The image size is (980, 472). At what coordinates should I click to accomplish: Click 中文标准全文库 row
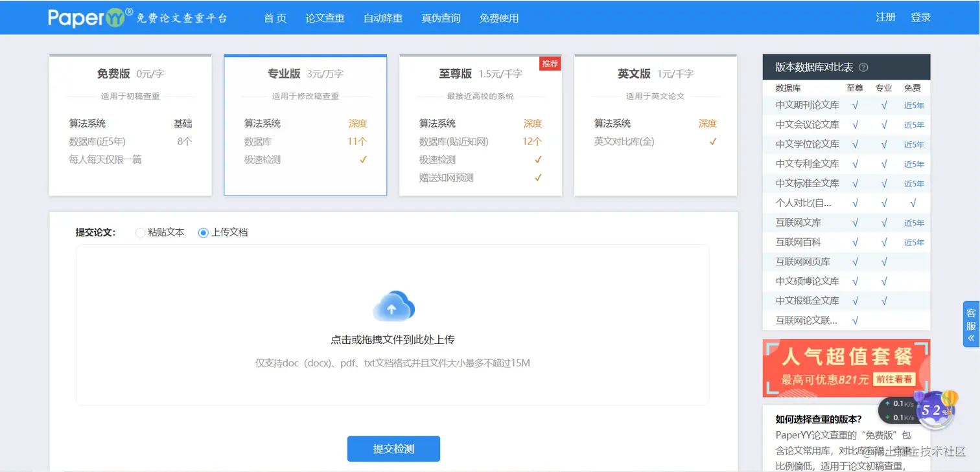[846, 183]
